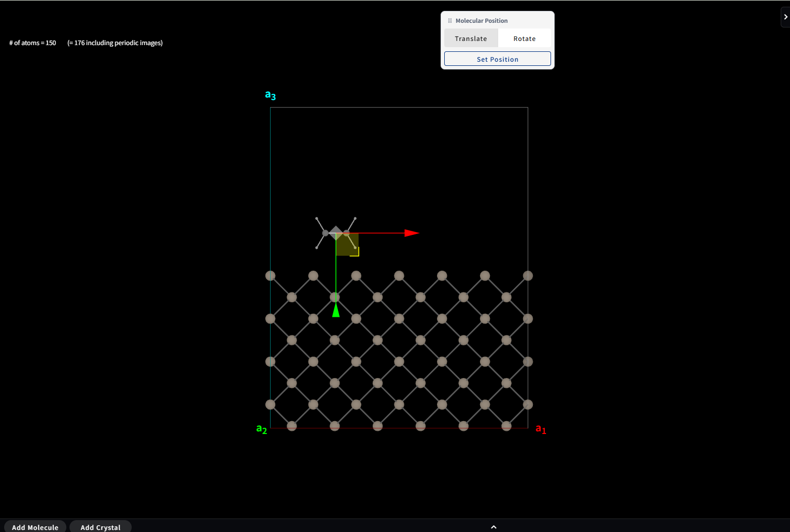Toggle Translate mode in the segmented control
Image resolution: width=790 pixels, height=532 pixels.
[x=471, y=38]
